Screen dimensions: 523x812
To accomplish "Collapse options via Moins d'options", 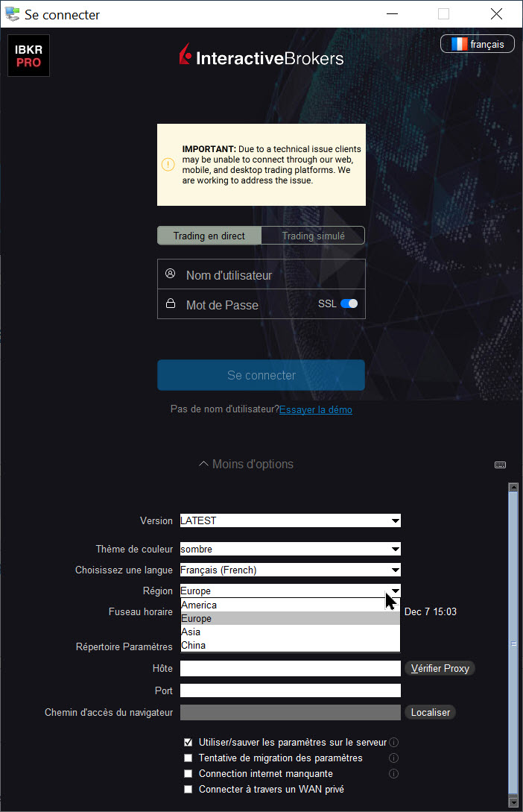I will pyautogui.click(x=247, y=464).
